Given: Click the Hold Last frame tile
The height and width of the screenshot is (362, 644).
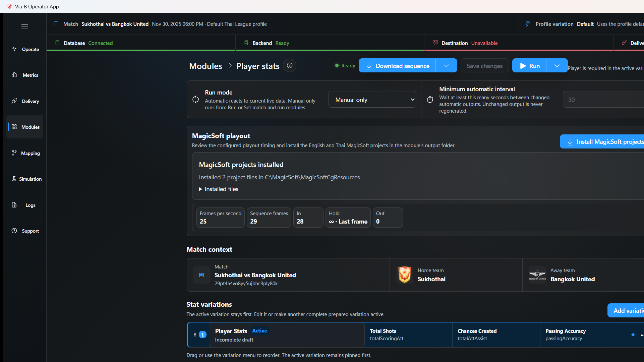Looking at the screenshot, I should 348,218.
